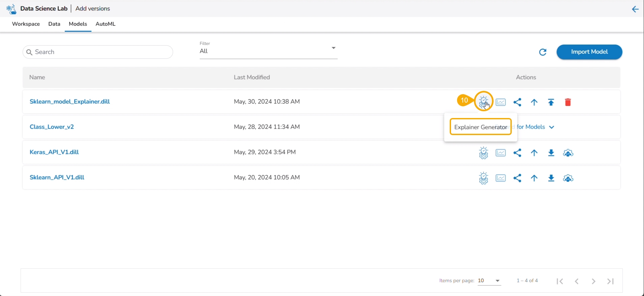Delete the Sklearn_model_Explainer.dill model
This screenshot has height=296, width=644.
pos(567,102)
